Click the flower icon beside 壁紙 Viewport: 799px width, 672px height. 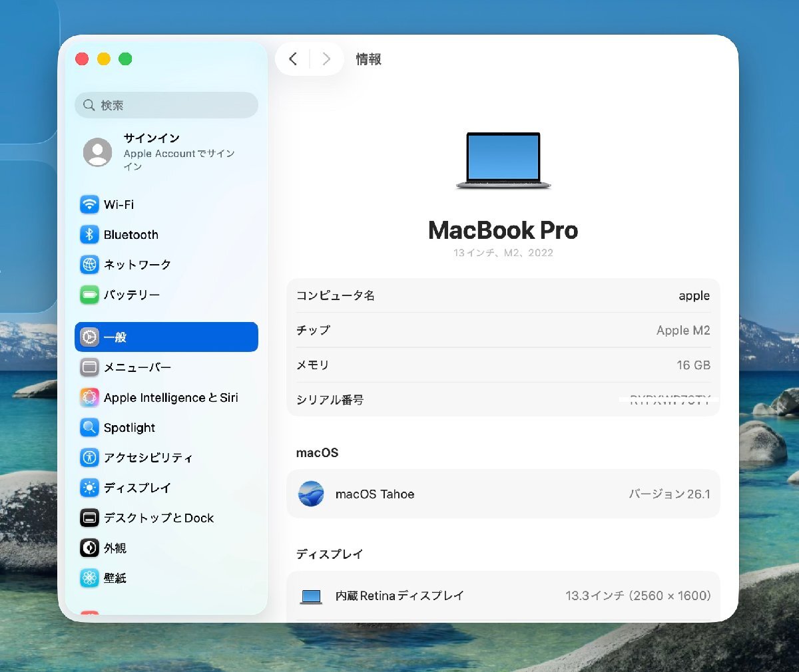tap(89, 578)
